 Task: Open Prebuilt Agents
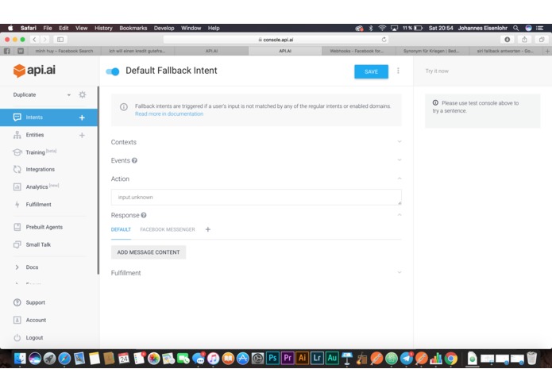[44, 227]
